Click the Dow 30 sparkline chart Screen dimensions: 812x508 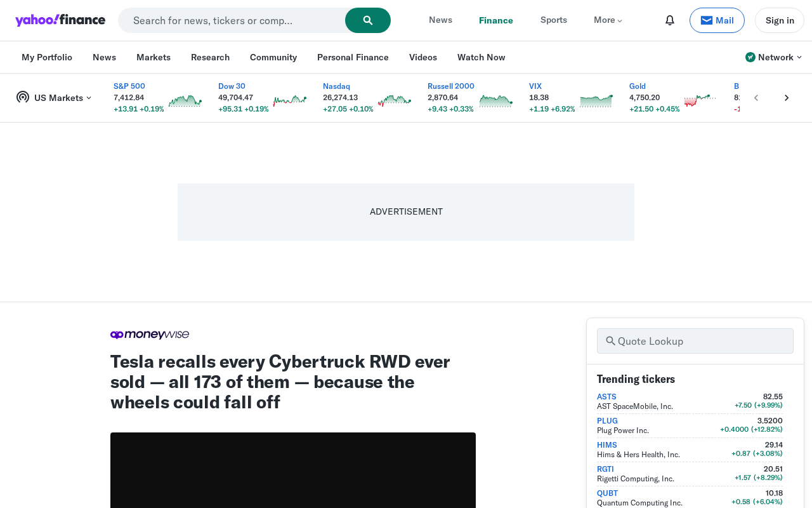pyautogui.click(x=290, y=100)
